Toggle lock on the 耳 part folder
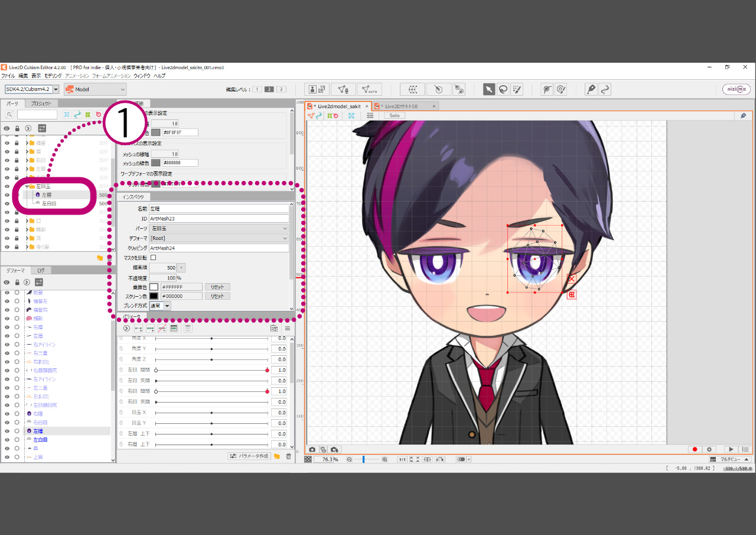The width and height of the screenshot is (756, 535). (x=17, y=238)
